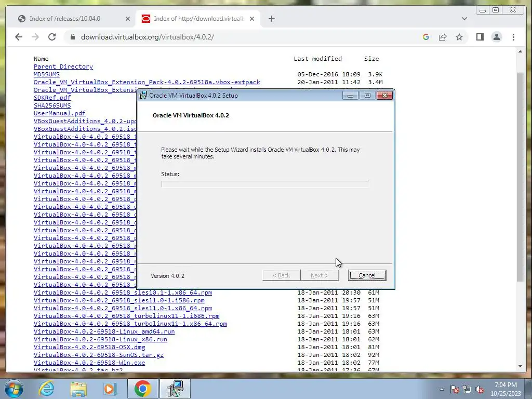Screen dimensions: 532x399
Task: Click the 'Size' column header text
Action: pyautogui.click(x=371, y=59)
